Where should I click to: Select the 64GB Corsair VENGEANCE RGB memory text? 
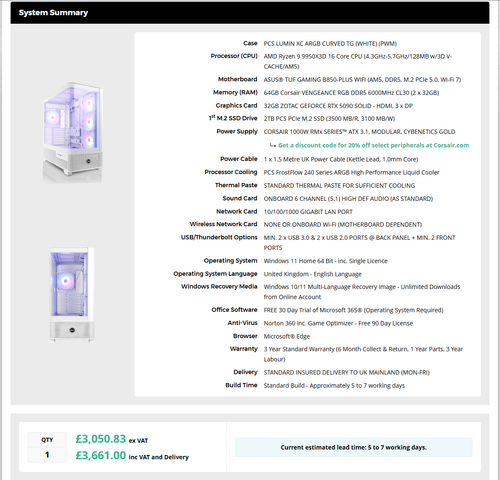coord(351,93)
